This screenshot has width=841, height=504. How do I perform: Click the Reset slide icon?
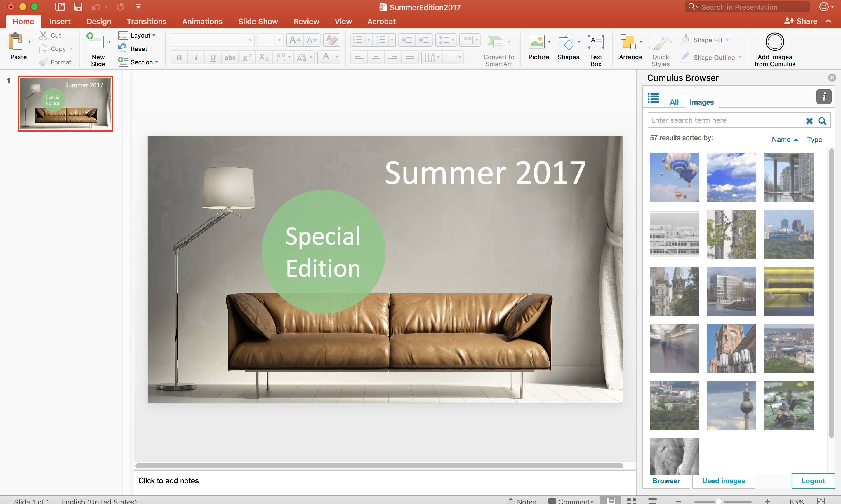click(x=123, y=49)
